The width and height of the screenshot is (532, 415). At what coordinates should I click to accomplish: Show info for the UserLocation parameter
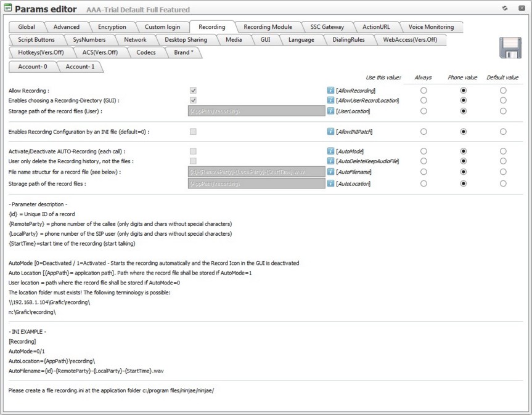click(x=330, y=111)
